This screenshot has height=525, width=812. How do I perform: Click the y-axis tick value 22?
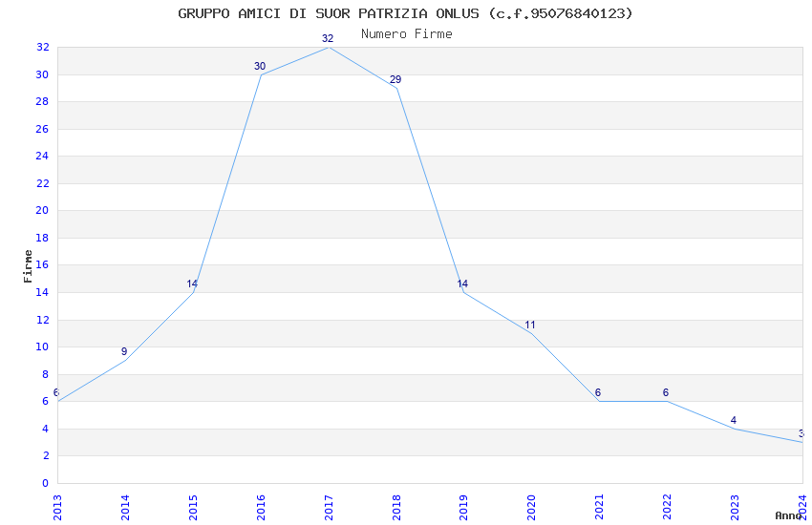42,183
